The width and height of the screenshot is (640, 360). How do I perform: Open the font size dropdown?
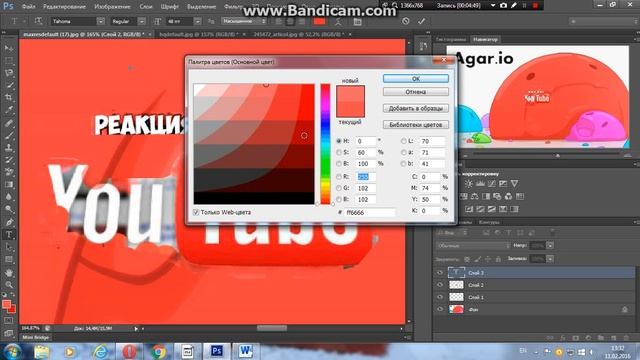[x=198, y=21]
